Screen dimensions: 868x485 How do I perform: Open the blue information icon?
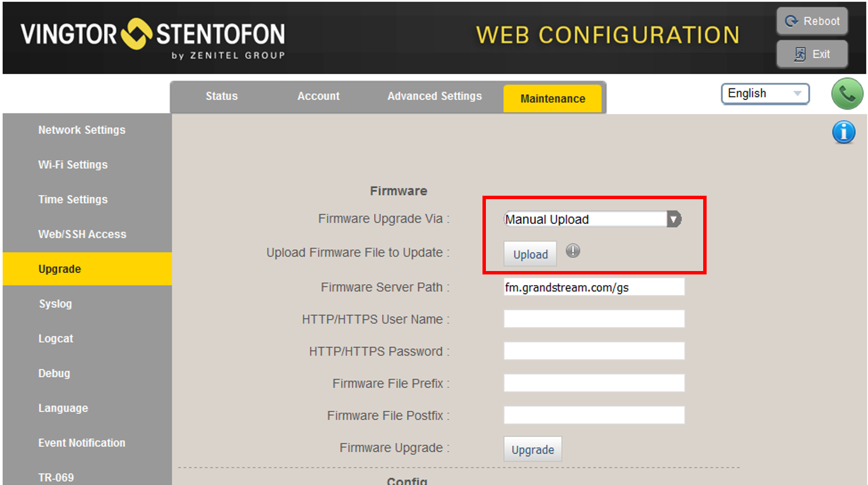843,132
